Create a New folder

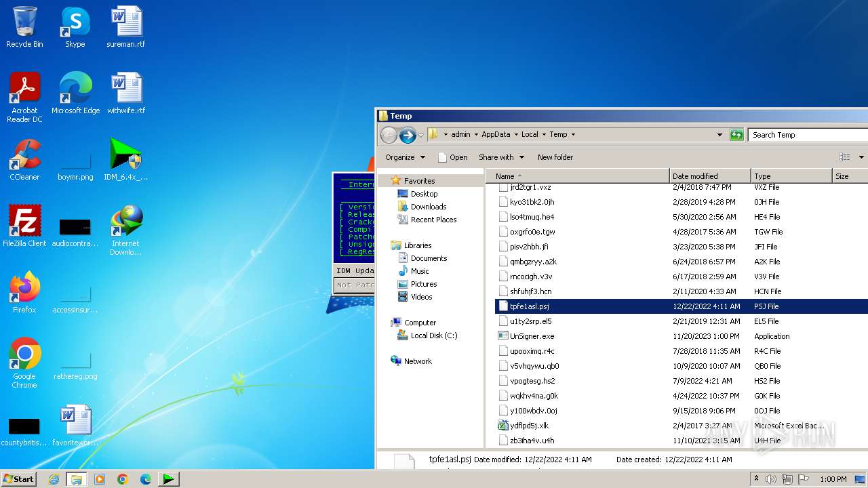click(x=555, y=157)
